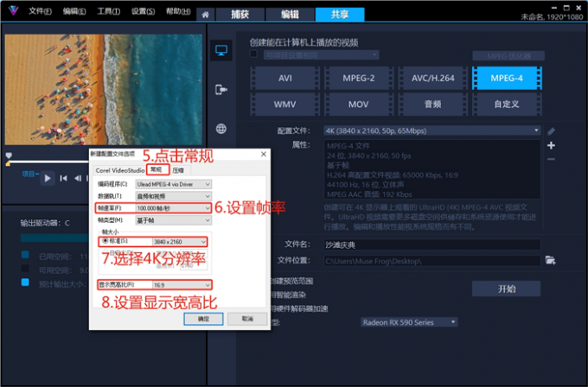The width and height of the screenshot is (588, 387).
Task: Click the 项目 mode label
Action: pos(29,174)
